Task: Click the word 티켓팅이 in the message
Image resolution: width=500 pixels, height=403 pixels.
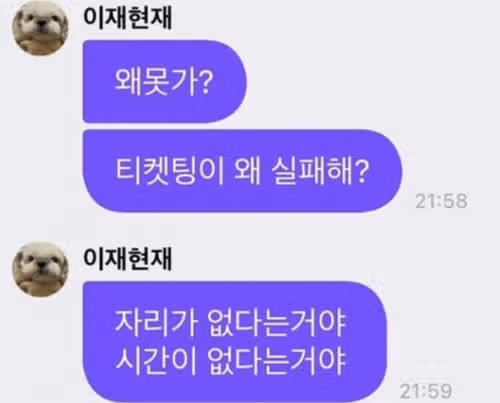Action: [x=169, y=171]
